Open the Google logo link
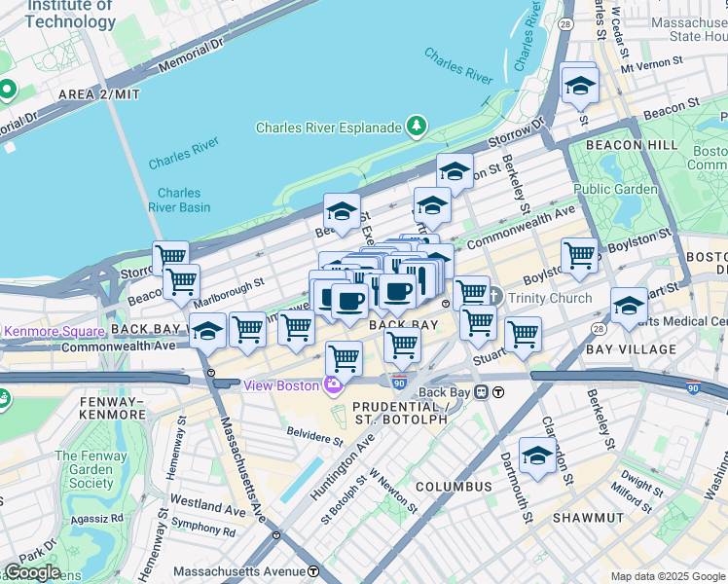This screenshot has width=728, height=584. coord(32,573)
